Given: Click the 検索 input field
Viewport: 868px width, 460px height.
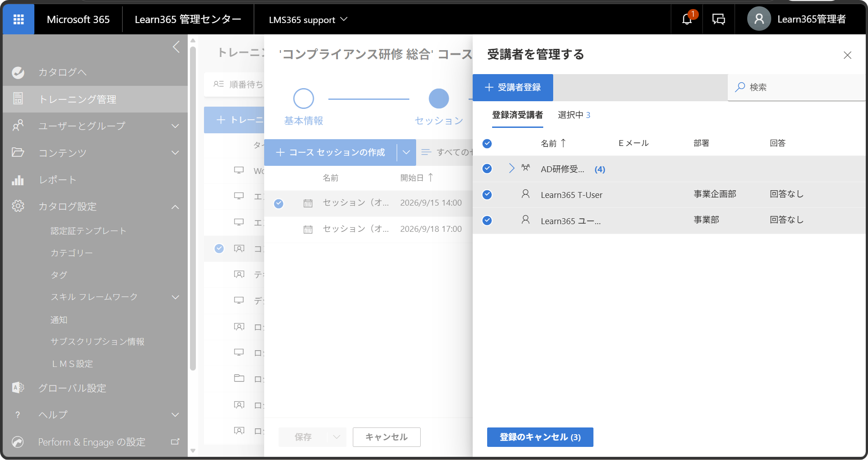Looking at the screenshot, I should tap(797, 87).
